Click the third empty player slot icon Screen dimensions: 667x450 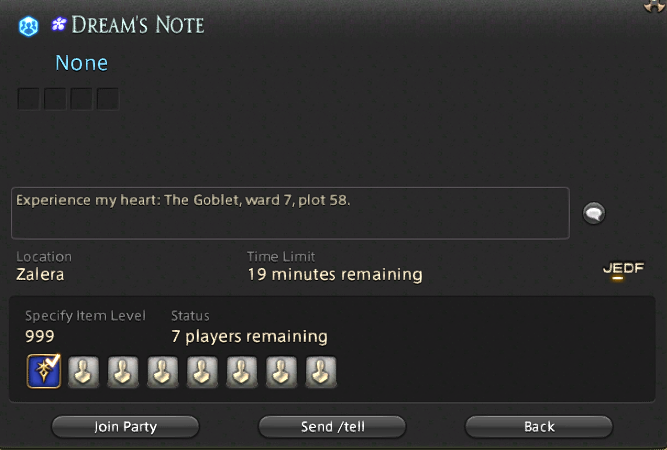pos(162,372)
